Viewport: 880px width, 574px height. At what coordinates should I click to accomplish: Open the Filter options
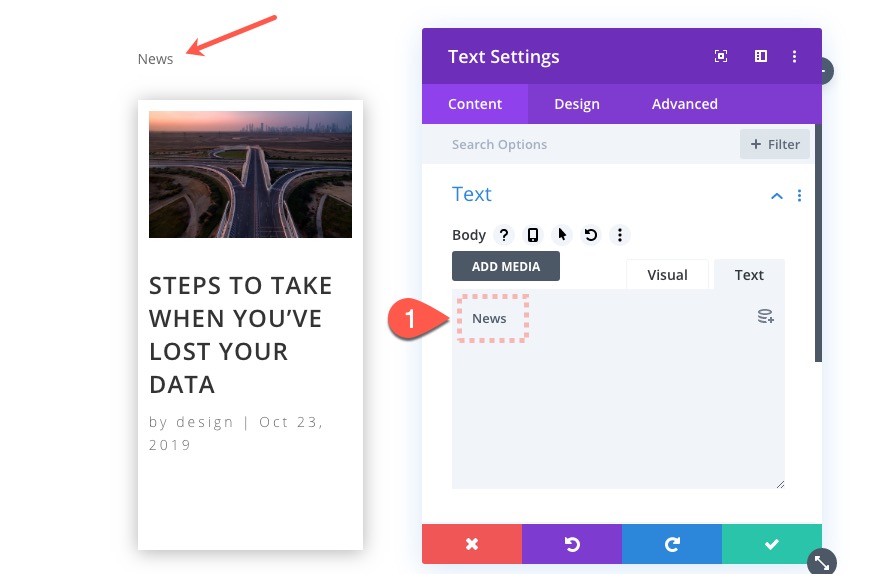coord(774,144)
